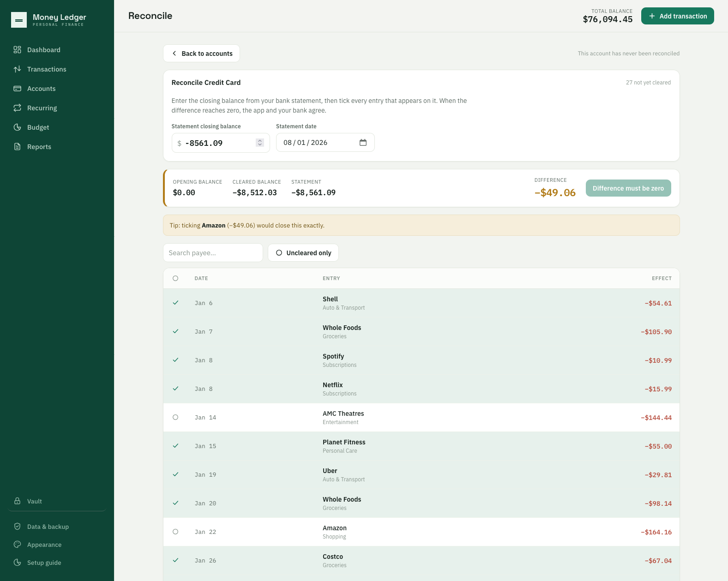Open the Vault link
The width and height of the screenshot is (728, 581).
[57, 501]
